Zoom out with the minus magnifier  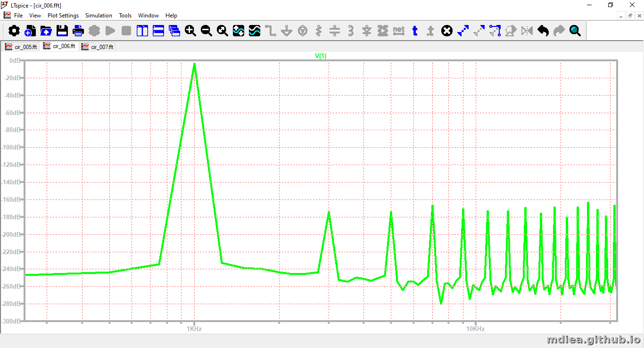[x=206, y=31]
